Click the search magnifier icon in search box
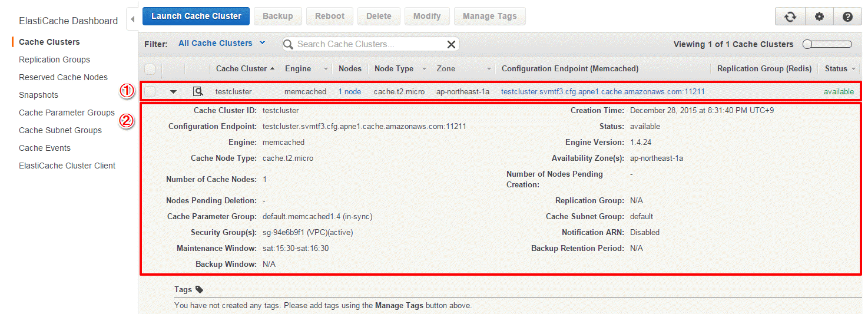Image resolution: width=868 pixels, height=314 pixels. click(x=289, y=44)
